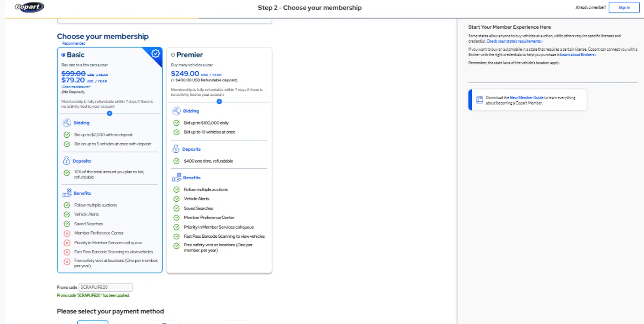Screen dimensions: 644x324
Task: Click red X icon beside Basic 'Member Preference Center'
Action: click(x=67, y=233)
